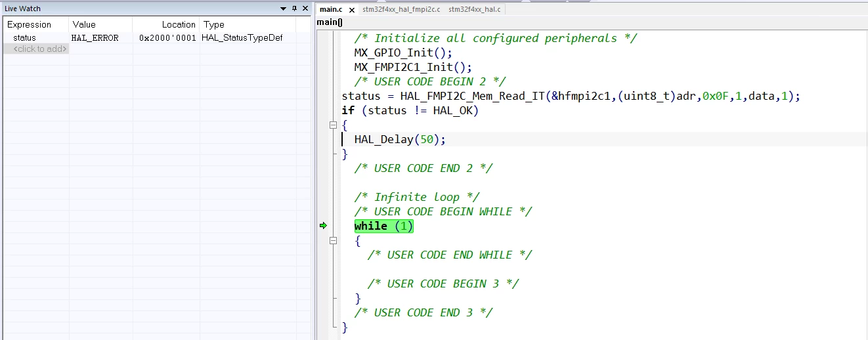The image size is (868, 340).
Task: Open the Live Watch window options dropdown arrow
Action: [283, 9]
